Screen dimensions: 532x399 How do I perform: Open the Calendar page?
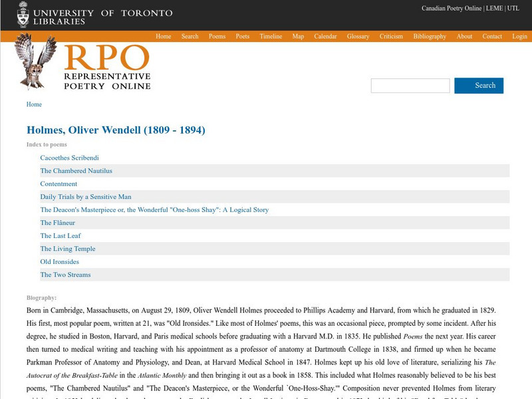coord(323,37)
